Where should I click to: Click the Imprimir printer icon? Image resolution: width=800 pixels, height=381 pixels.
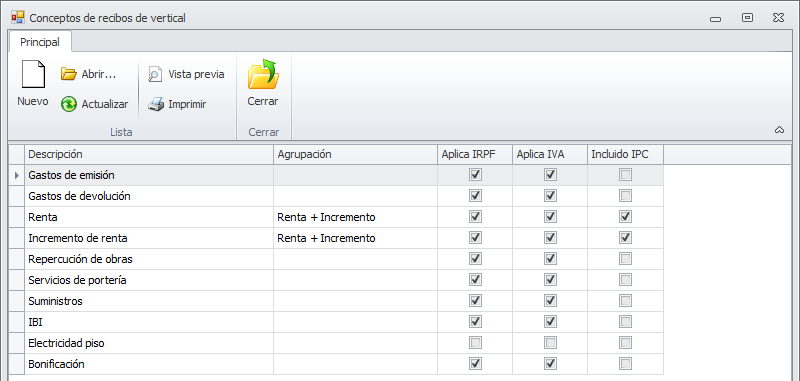(156, 105)
